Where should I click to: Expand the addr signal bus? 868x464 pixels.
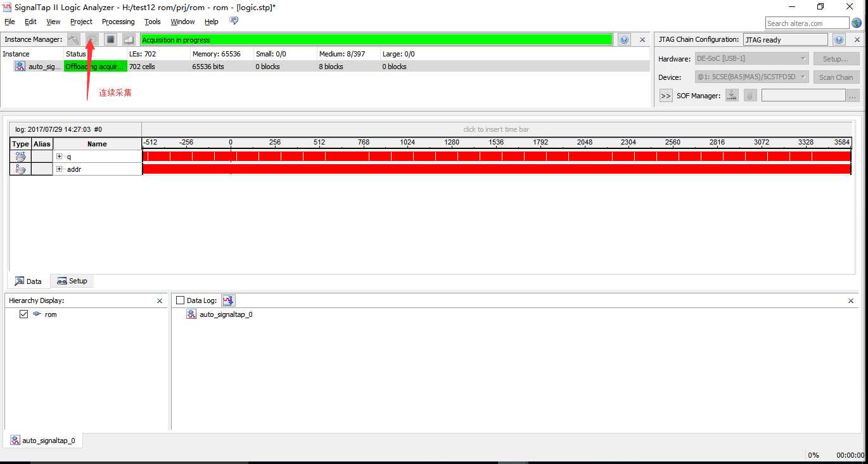59,169
